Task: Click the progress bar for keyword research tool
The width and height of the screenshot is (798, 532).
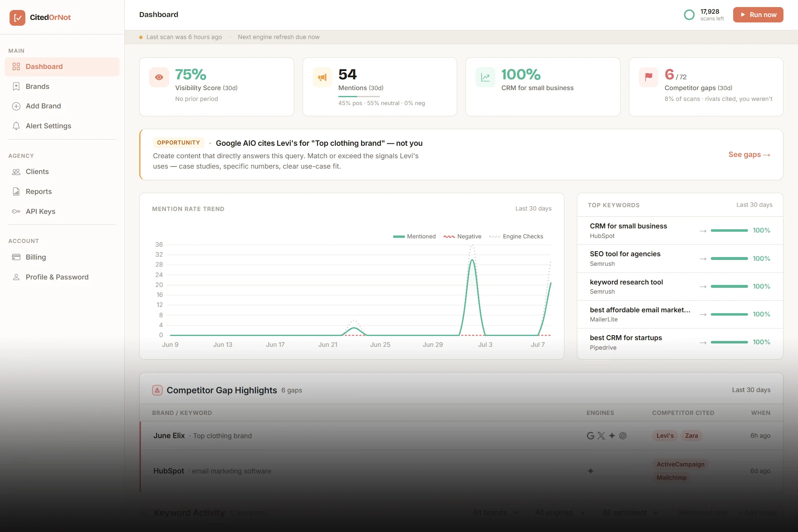Action: 729,287
